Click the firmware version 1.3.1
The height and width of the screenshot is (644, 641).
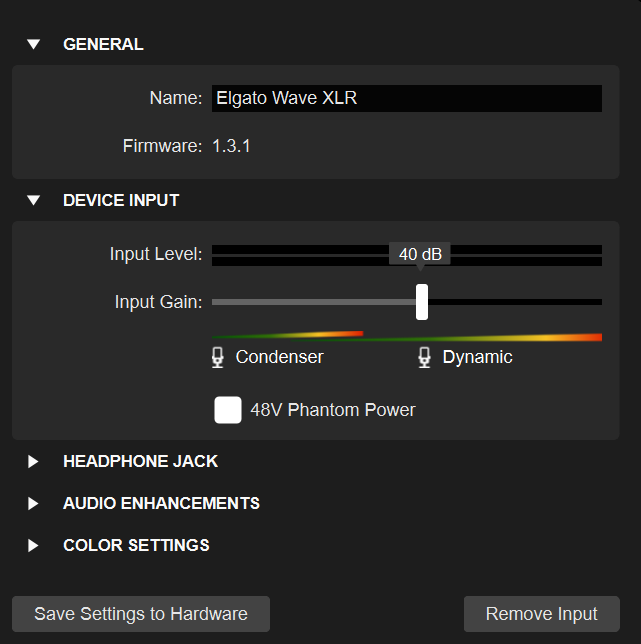[x=231, y=146]
